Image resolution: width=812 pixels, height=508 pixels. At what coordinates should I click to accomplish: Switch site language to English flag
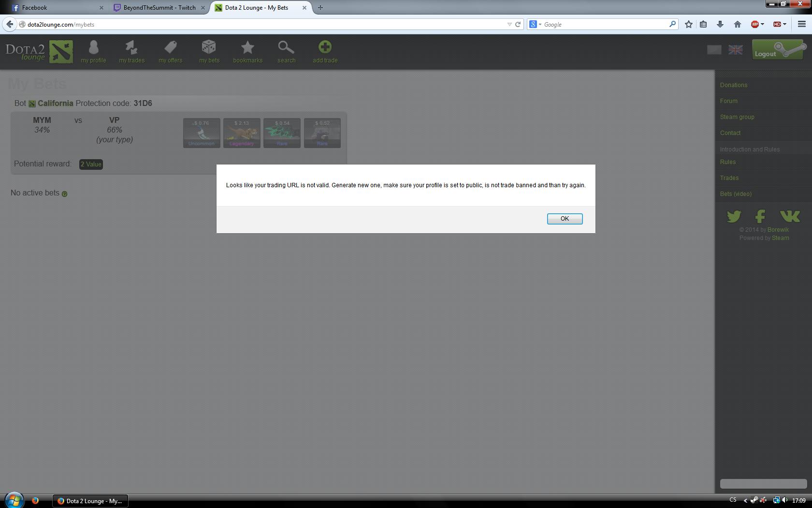click(736, 50)
